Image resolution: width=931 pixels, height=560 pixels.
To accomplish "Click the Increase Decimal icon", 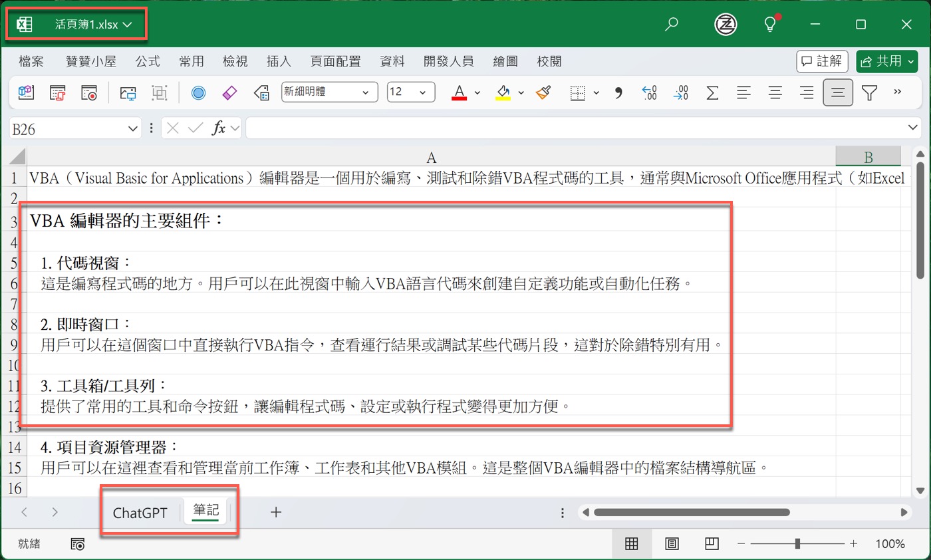I will coord(649,92).
